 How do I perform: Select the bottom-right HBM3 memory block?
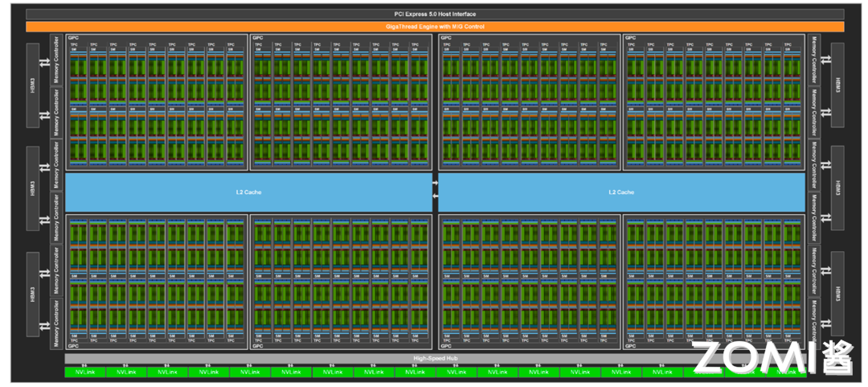836,294
